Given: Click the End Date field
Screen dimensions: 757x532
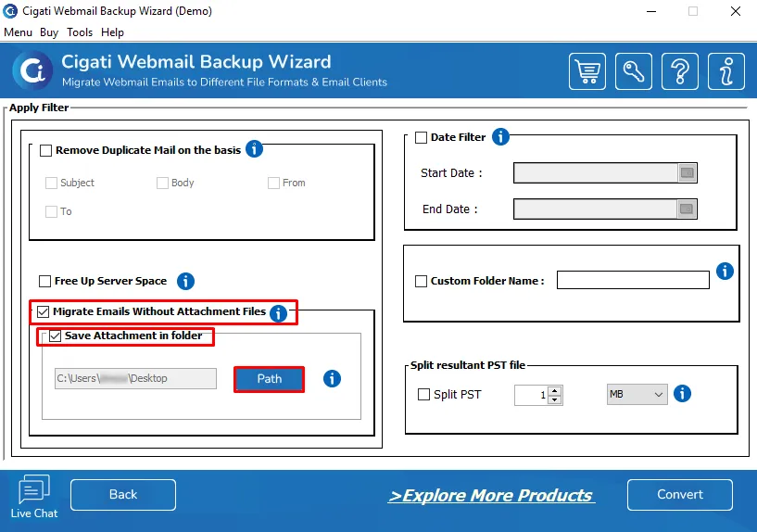Looking at the screenshot, I should pos(596,209).
